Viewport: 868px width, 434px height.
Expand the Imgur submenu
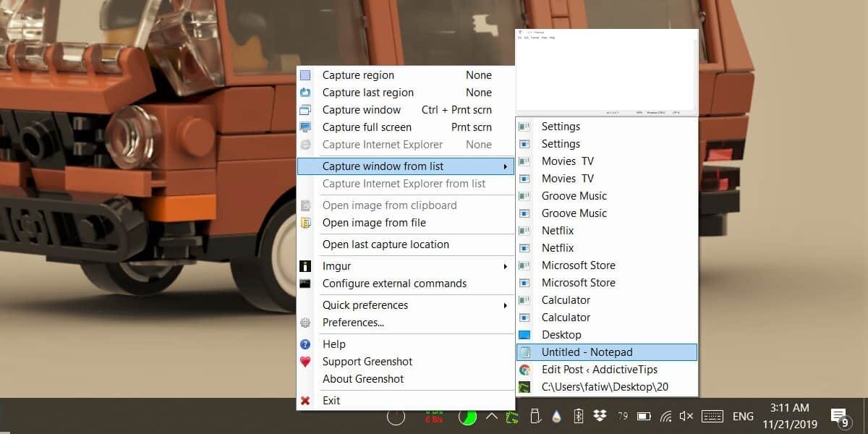pyautogui.click(x=405, y=266)
